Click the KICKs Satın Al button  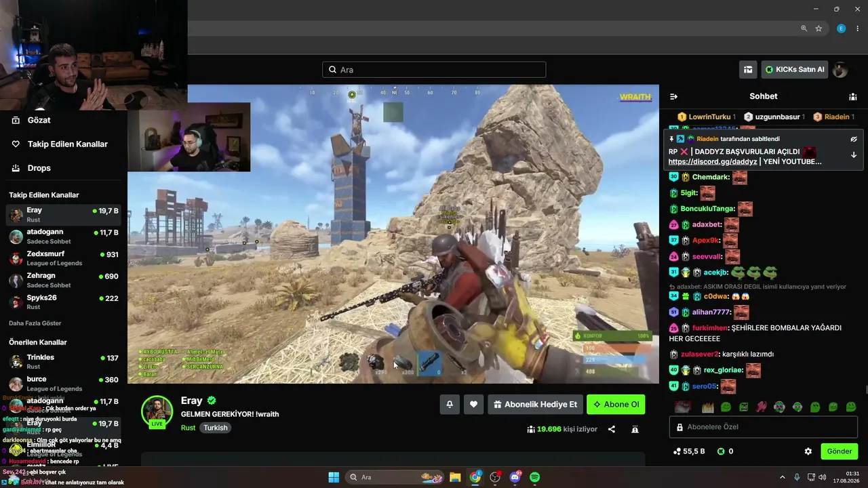[795, 70]
